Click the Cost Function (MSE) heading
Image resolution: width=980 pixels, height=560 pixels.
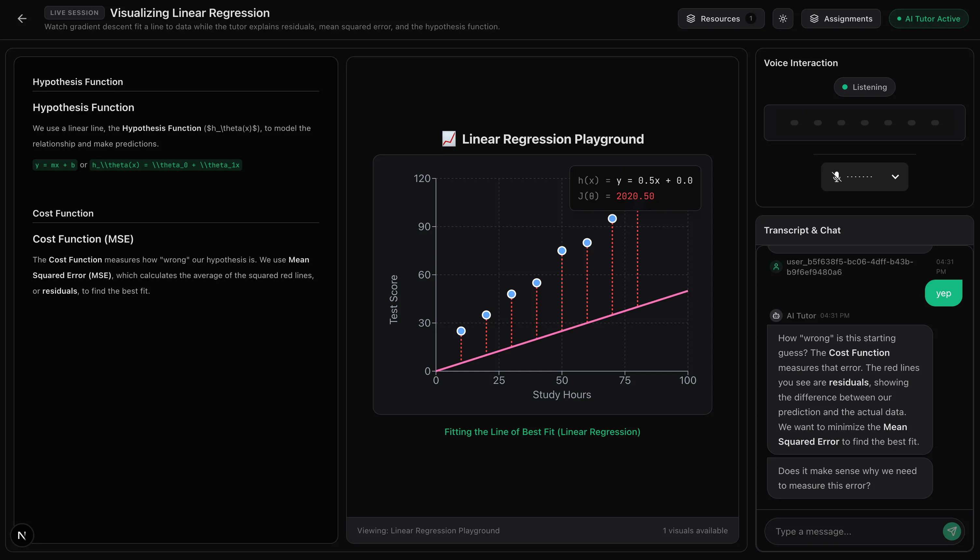click(83, 239)
